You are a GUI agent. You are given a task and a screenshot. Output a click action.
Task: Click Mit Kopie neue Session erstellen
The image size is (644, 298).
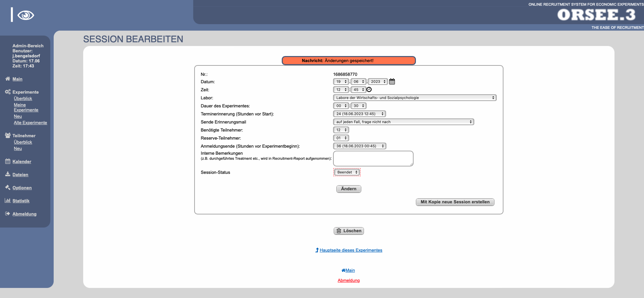pyautogui.click(x=455, y=202)
